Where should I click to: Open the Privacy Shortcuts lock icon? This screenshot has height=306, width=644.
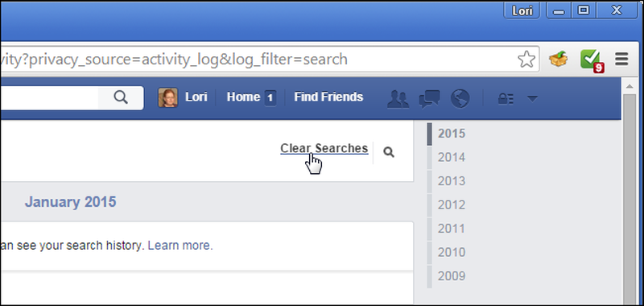pos(506,98)
